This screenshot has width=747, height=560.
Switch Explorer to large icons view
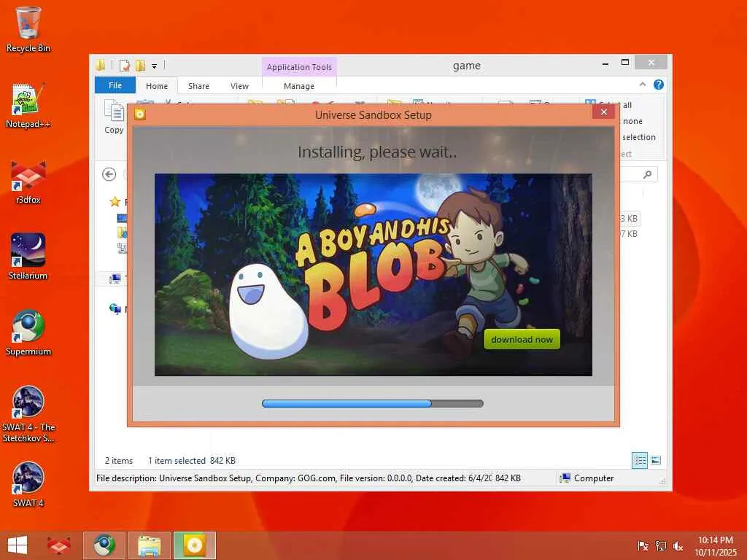[x=656, y=460]
